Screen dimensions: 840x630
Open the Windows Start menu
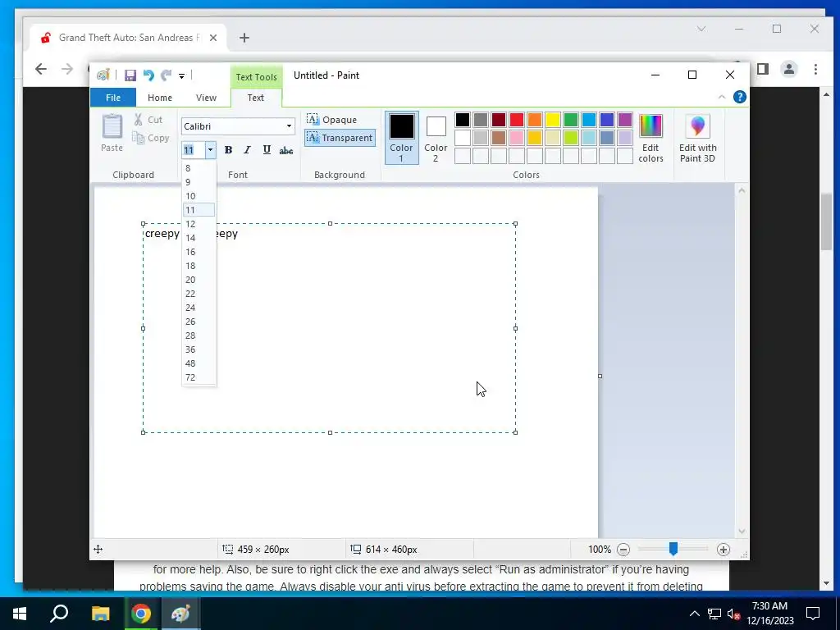point(20,614)
